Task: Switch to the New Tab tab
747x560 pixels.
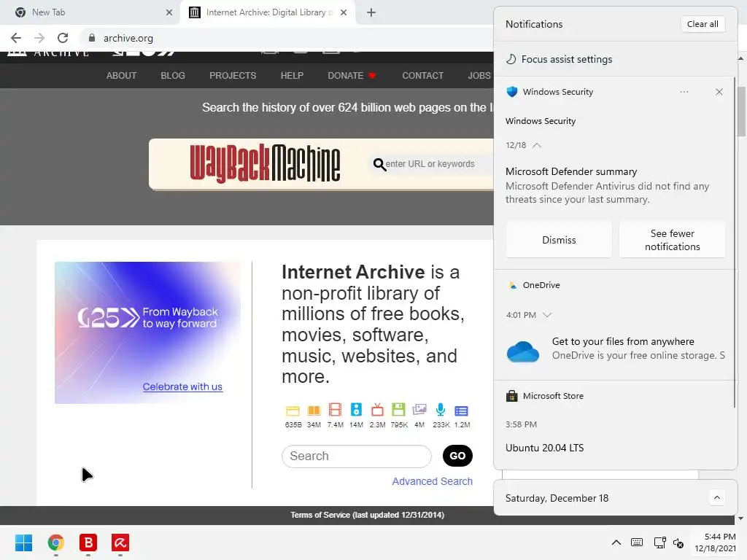Action: pyautogui.click(x=90, y=12)
